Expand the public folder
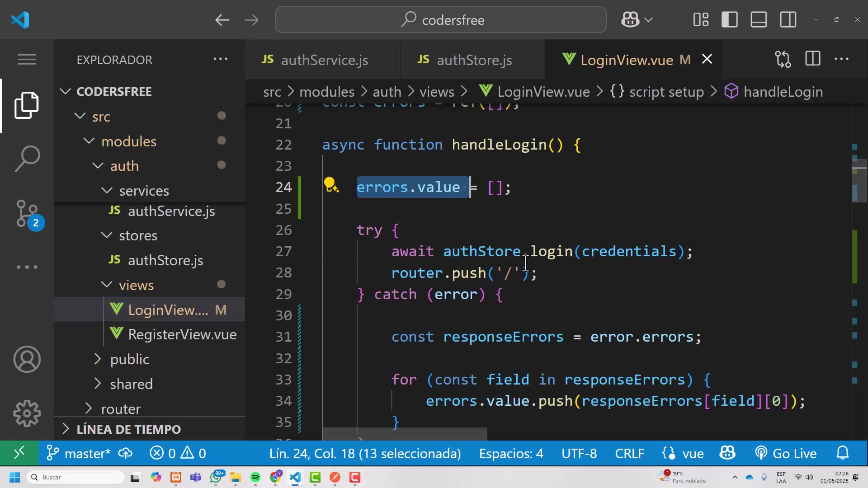868x488 pixels. coord(98,359)
